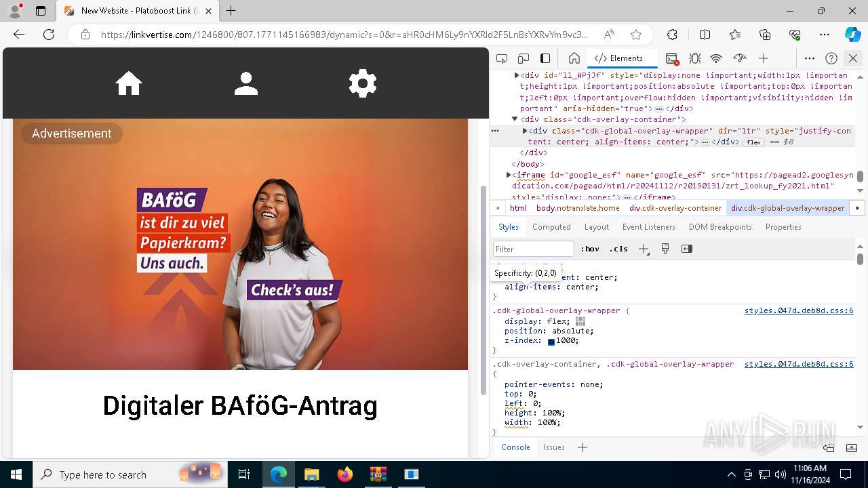
Task: Toggle the DevTools dock side panel icon
Action: 545,58
